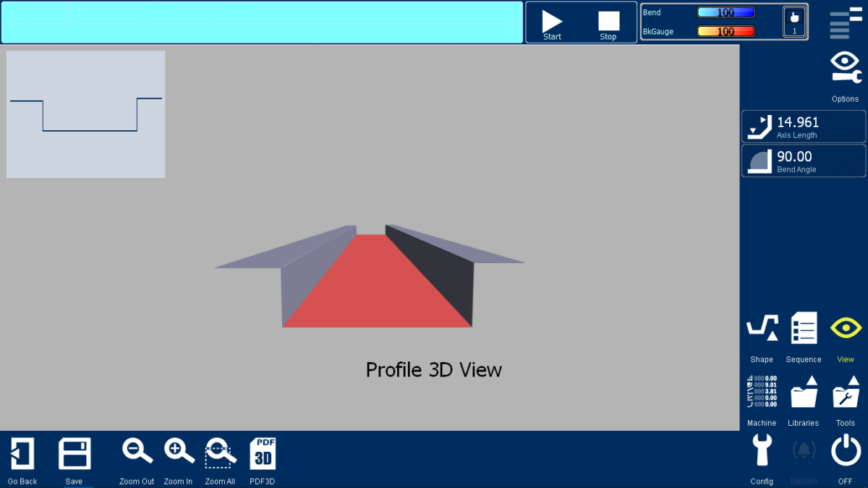This screenshot has height=488, width=868.
Task: Open the Config wrench icon
Action: pos(762,450)
